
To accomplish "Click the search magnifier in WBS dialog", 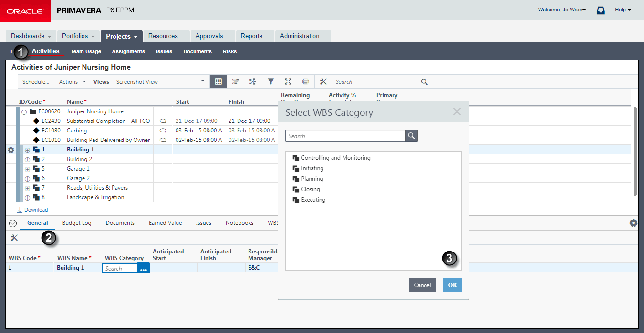I will 412,136.
